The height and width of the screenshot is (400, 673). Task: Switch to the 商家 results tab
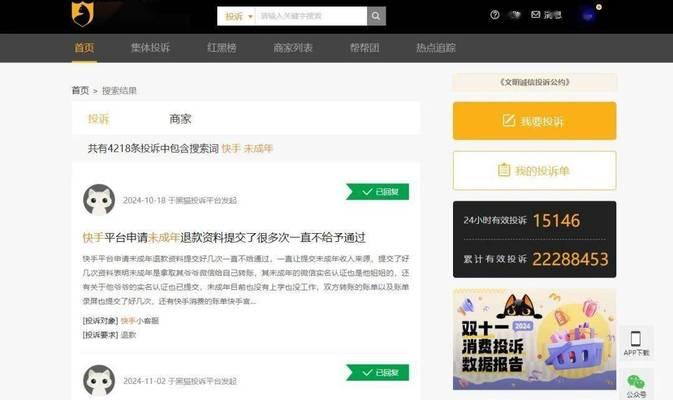180,119
